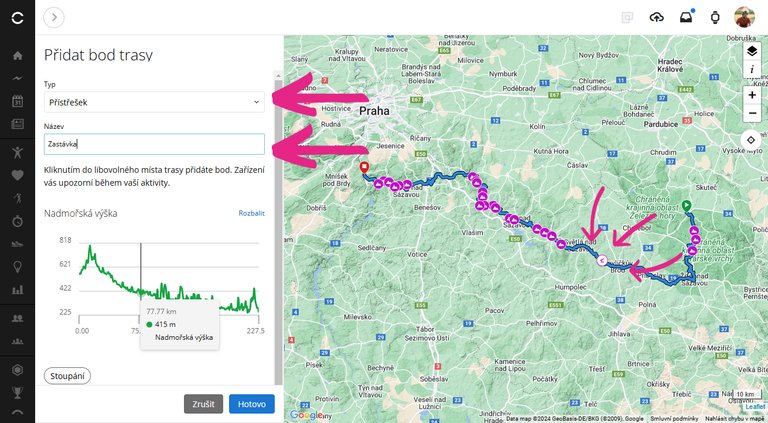Open the watch devices icon
Image resolution: width=768 pixels, height=423 pixels.
point(714,17)
